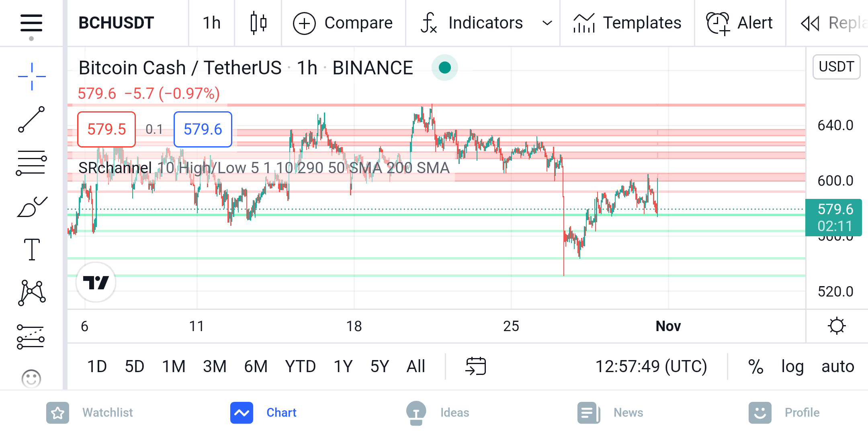Click the 0.1 spread value
868x434 pixels.
point(154,129)
